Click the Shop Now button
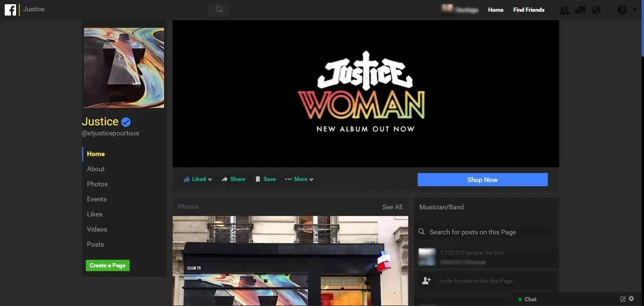 tap(483, 180)
